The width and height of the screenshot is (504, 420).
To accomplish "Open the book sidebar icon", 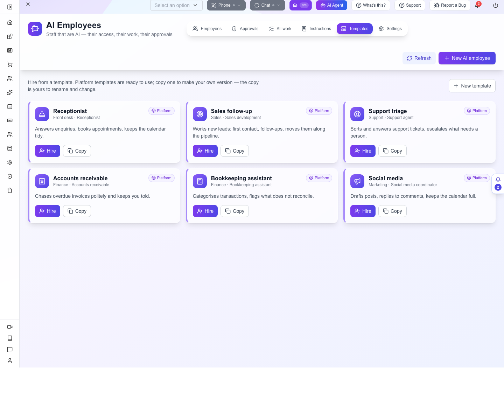I will coord(10,338).
